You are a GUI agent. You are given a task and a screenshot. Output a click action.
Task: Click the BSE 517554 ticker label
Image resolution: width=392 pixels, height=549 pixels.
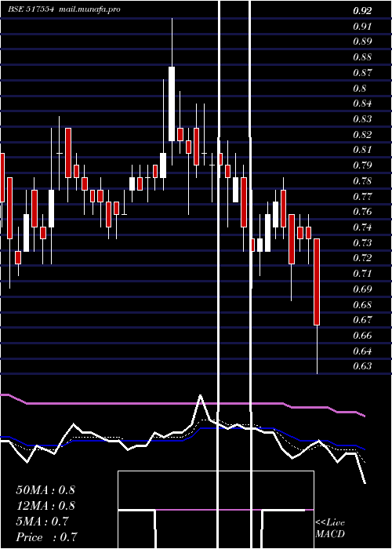click(31, 9)
